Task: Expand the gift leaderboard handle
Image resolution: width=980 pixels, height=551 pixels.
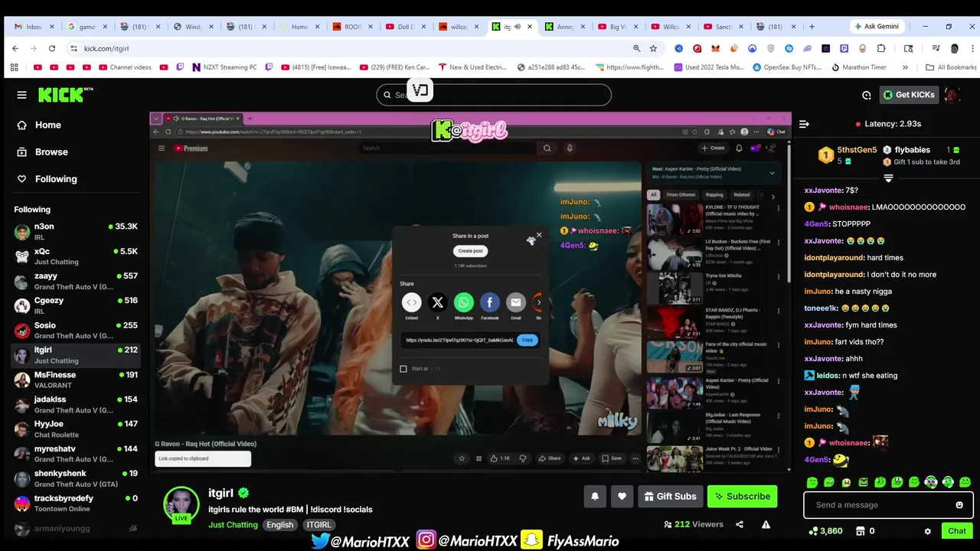Action: (x=888, y=178)
